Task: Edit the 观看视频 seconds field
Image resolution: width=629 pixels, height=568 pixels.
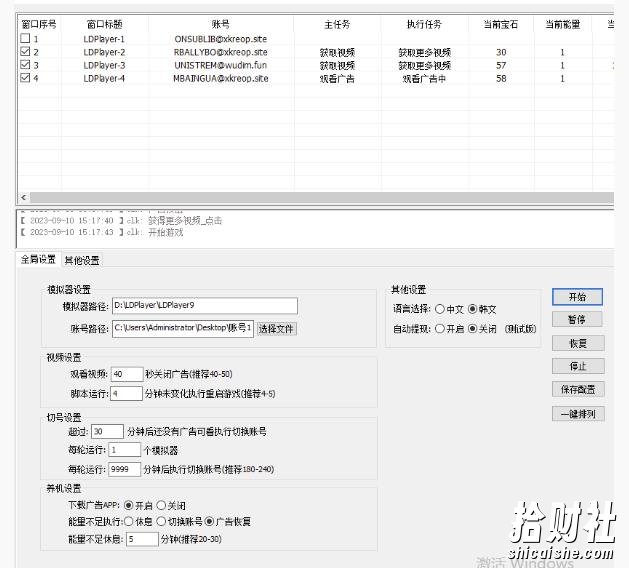Action: point(127,374)
